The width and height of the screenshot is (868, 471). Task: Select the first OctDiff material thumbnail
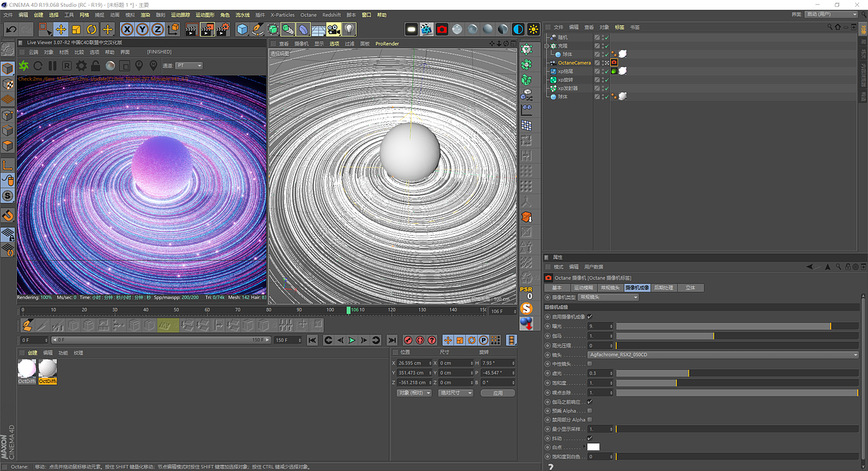click(26, 368)
